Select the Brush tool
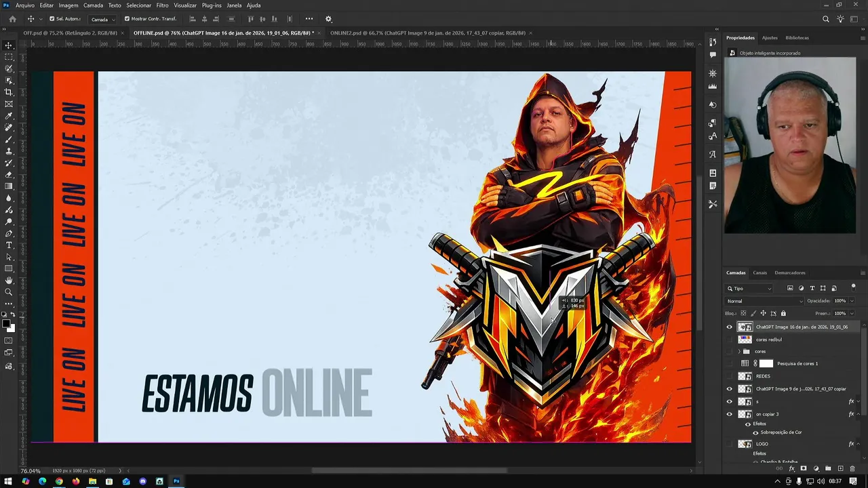This screenshot has height=488, width=868. (9, 140)
